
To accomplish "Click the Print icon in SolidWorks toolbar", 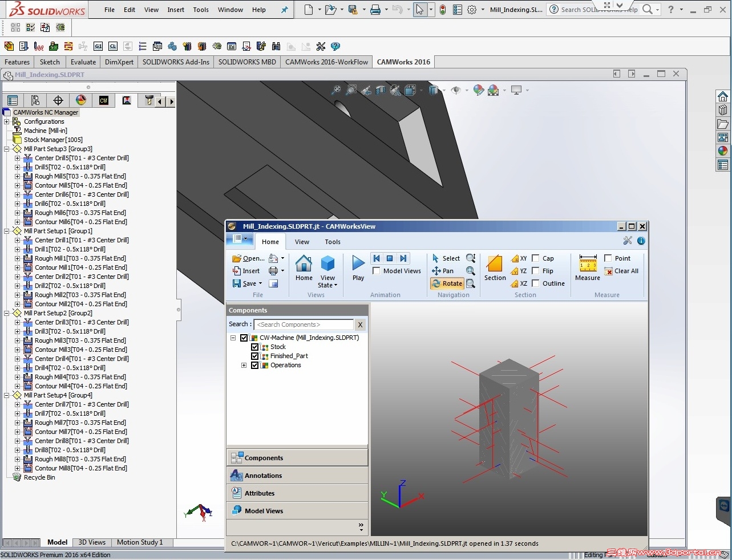I will coord(375,10).
